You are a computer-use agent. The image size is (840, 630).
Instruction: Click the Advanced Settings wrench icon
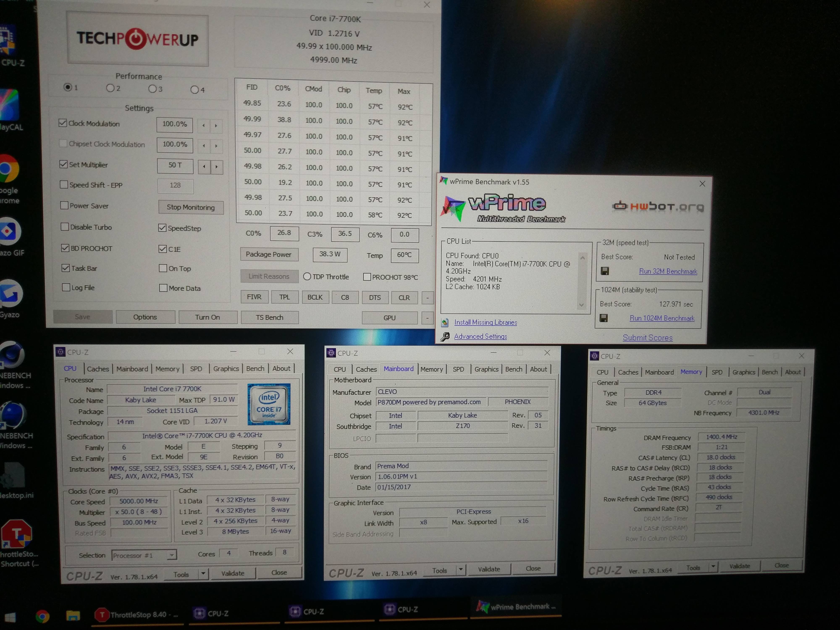(445, 336)
